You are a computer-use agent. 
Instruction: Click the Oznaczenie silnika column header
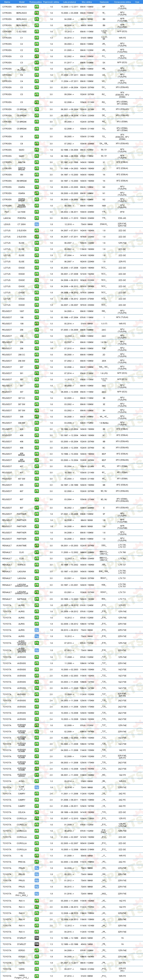click(122, 2)
